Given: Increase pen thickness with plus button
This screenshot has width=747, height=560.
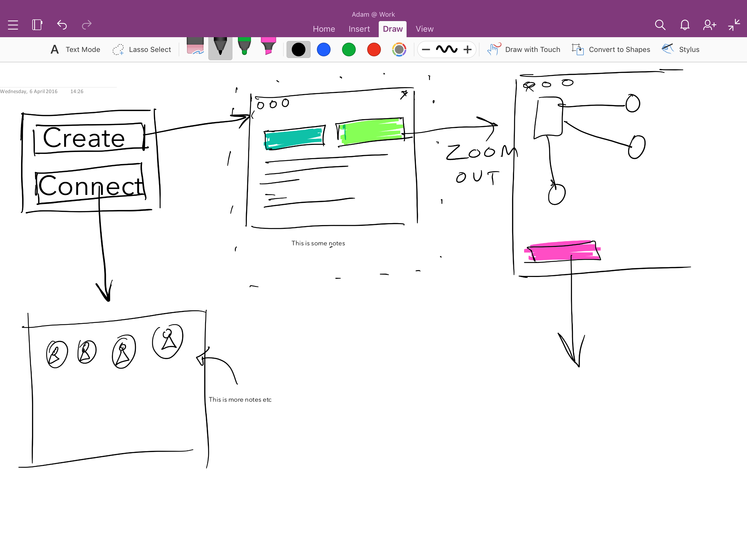Looking at the screenshot, I should click(x=467, y=50).
